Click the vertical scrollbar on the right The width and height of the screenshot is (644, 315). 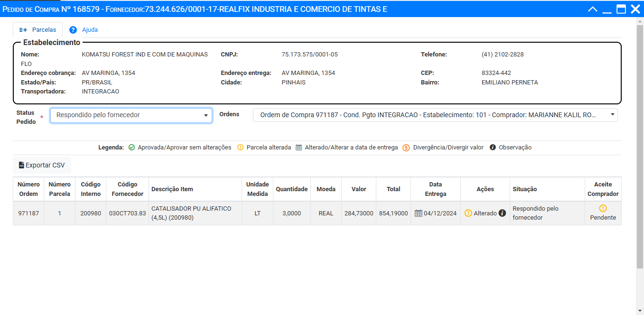(640, 142)
